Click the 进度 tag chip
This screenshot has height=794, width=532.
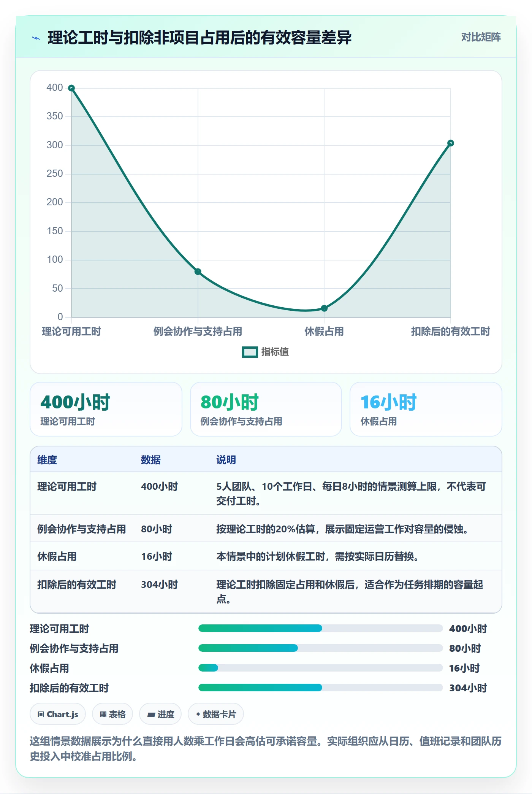[160, 714]
